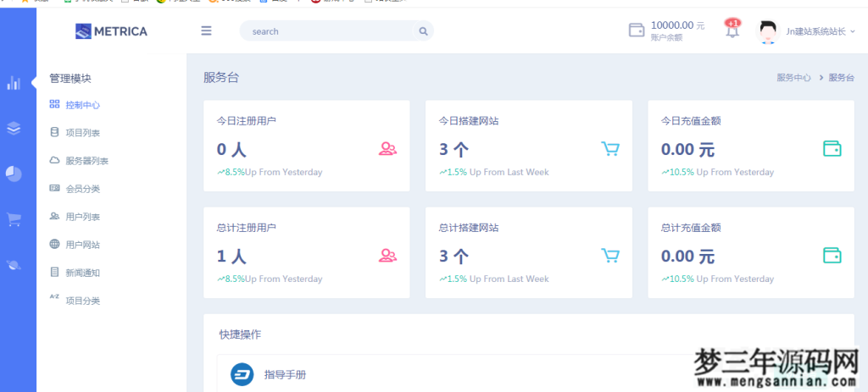Click the users icon in 今日注册用户 card
This screenshot has height=392, width=868.
(x=387, y=149)
